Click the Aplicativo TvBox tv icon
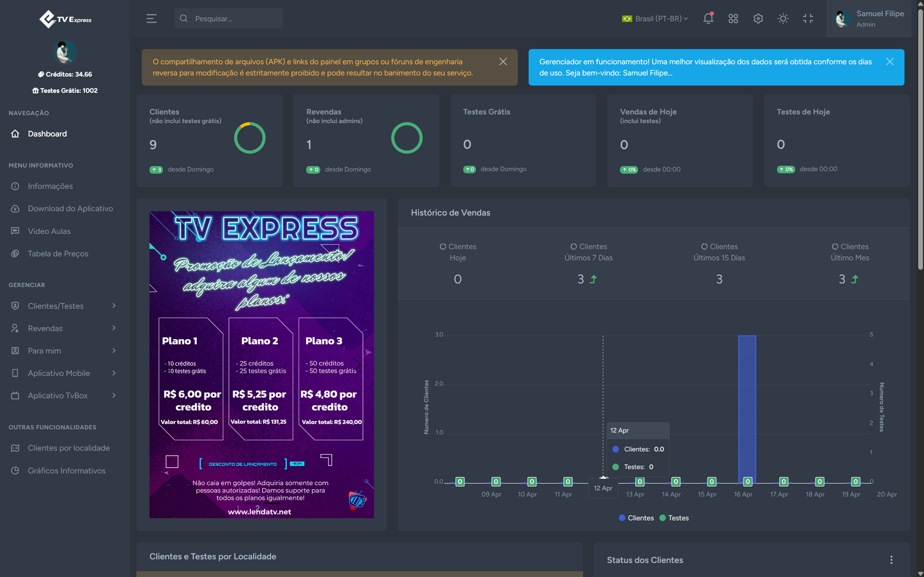This screenshot has width=924, height=577. [x=16, y=396]
